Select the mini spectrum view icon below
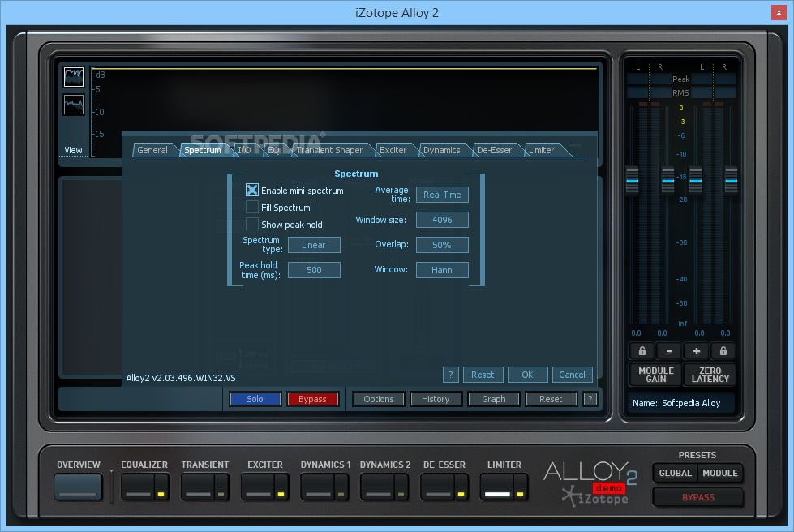Image resolution: width=794 pixels, height=532 pixels. 74,105
